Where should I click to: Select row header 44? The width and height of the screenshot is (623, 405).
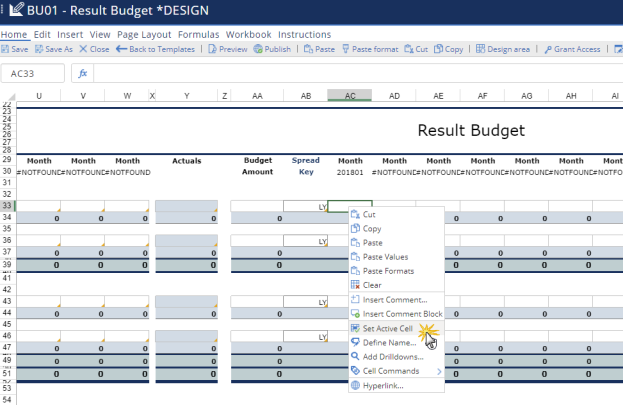tap(7, 313)
